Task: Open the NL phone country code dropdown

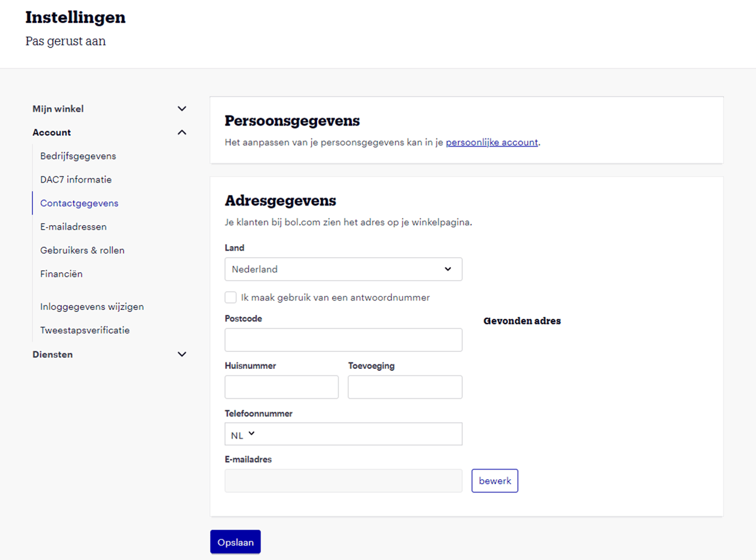Action: [241, 434]
